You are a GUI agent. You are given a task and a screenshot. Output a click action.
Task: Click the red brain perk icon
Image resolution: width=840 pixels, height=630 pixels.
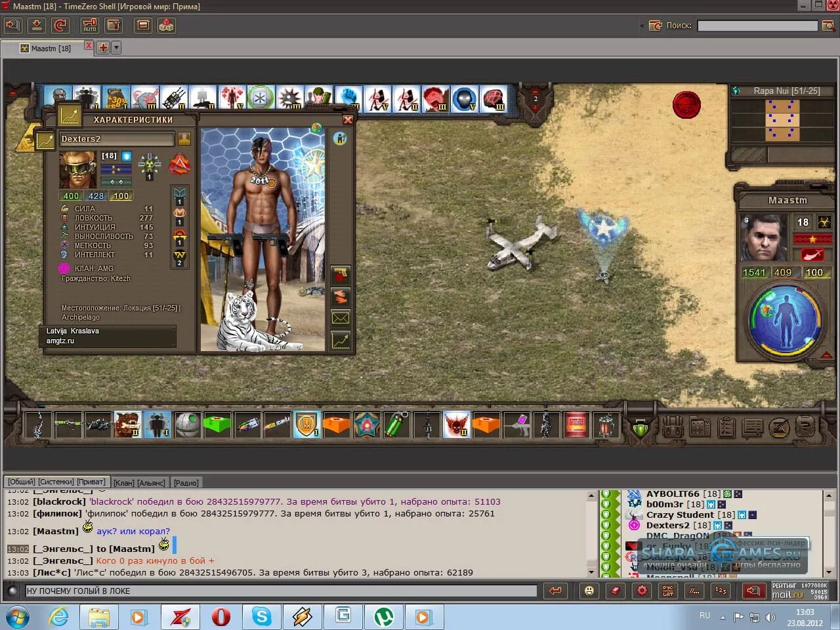(x=493, y=98)
